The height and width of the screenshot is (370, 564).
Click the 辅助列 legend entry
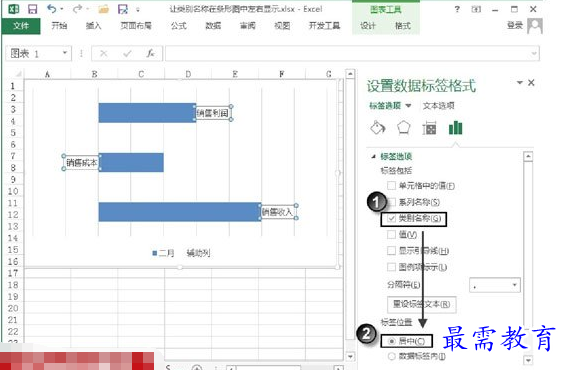(x=198, y=253)
